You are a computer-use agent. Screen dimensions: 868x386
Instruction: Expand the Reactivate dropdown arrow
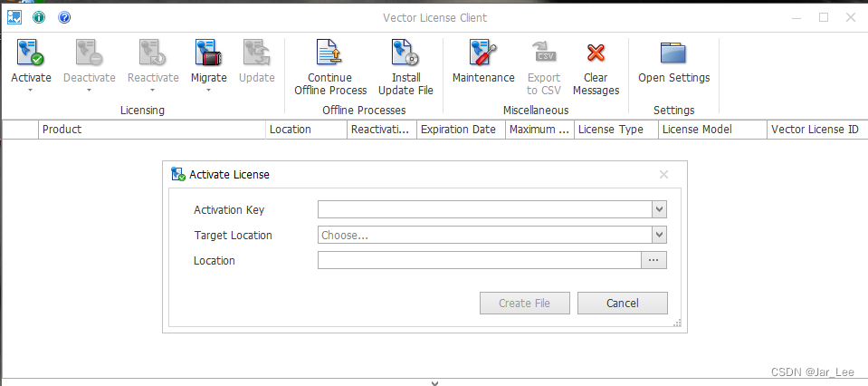153,91
